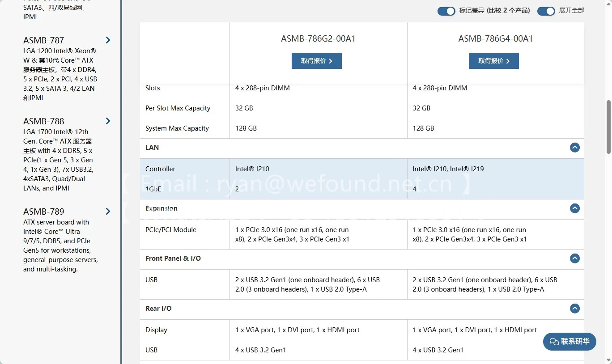The width and height of the screenshot is (612, 364).
Task: Collapse the LAN section
Action: (x=575, y=148)
